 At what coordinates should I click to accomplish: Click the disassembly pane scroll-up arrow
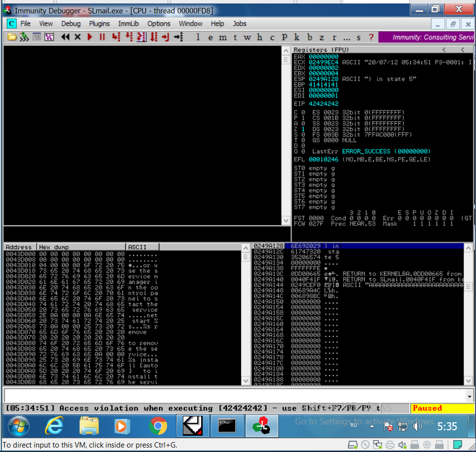pyautogui.click(x=286, y=51)
